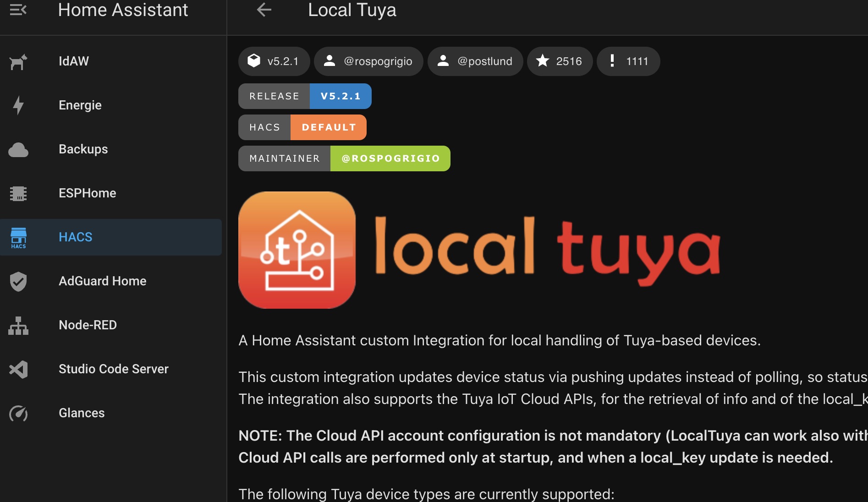Click the Local Tuya page title
The image size is (868, 502).
pos(352,10)
